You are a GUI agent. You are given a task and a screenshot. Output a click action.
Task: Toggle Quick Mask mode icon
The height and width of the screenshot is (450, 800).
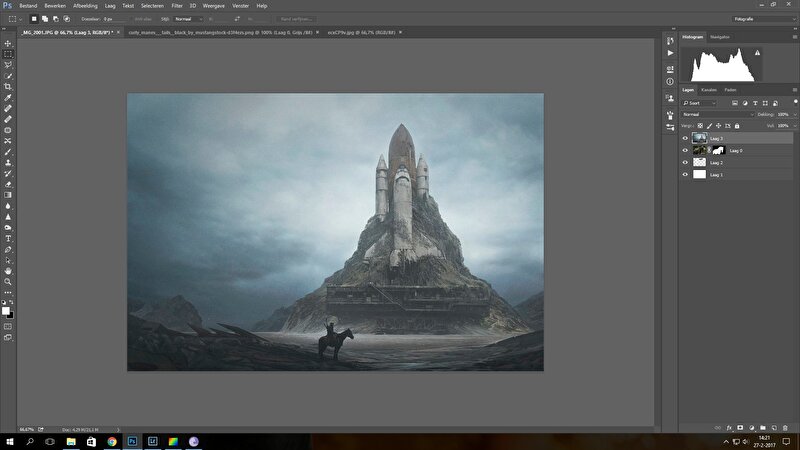(8, 327)
